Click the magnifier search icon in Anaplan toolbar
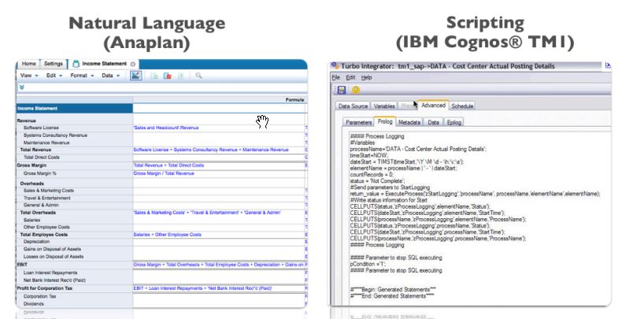The width and height of the screenshot is (644, 319). coord(198,76)
